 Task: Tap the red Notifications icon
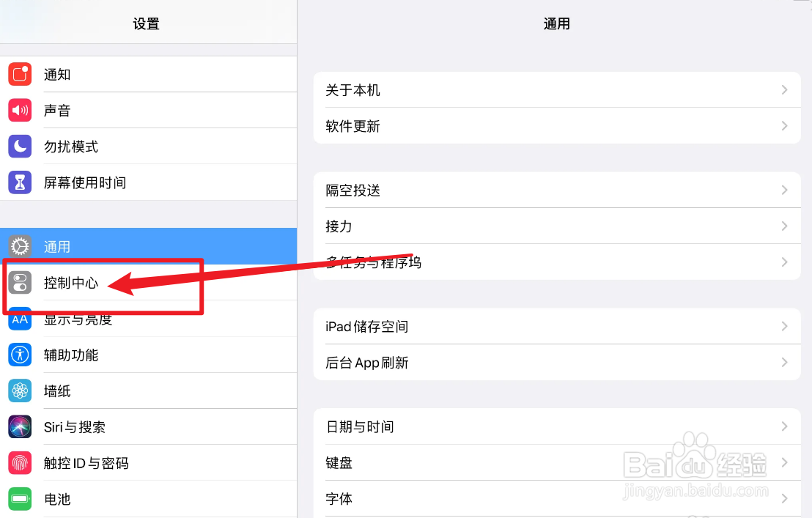click(20, 75)
